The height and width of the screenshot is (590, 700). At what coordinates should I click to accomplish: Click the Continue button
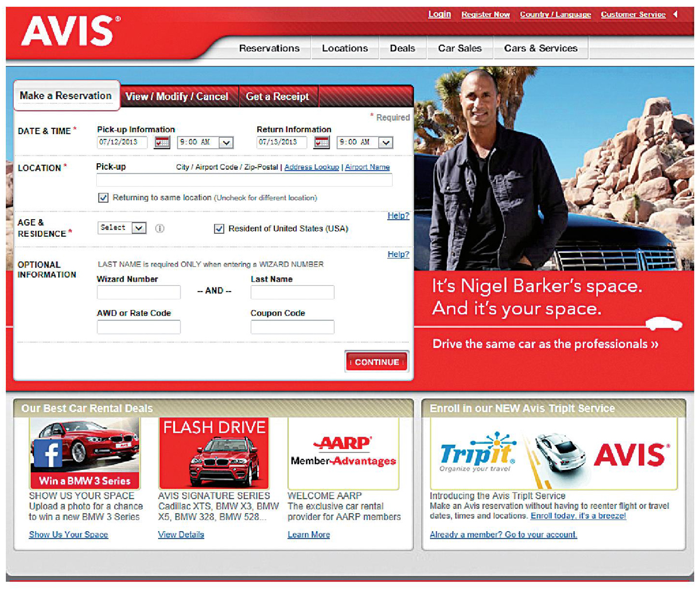click(x=377, y=362)
